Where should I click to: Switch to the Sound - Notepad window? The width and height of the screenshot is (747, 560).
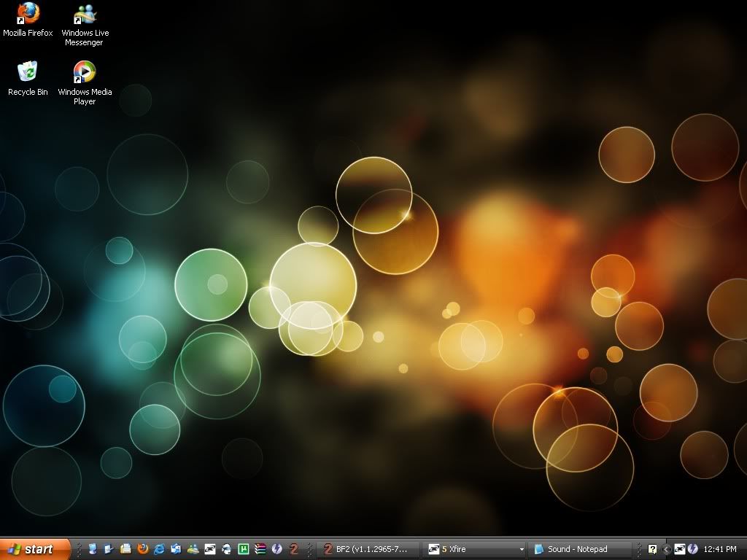[x=578, y=549]
